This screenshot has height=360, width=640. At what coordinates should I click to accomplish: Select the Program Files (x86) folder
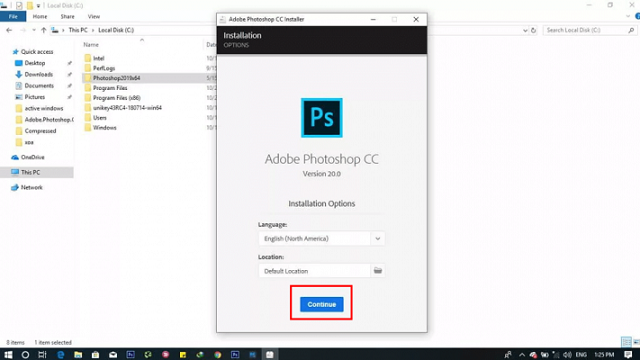[117, 98]
